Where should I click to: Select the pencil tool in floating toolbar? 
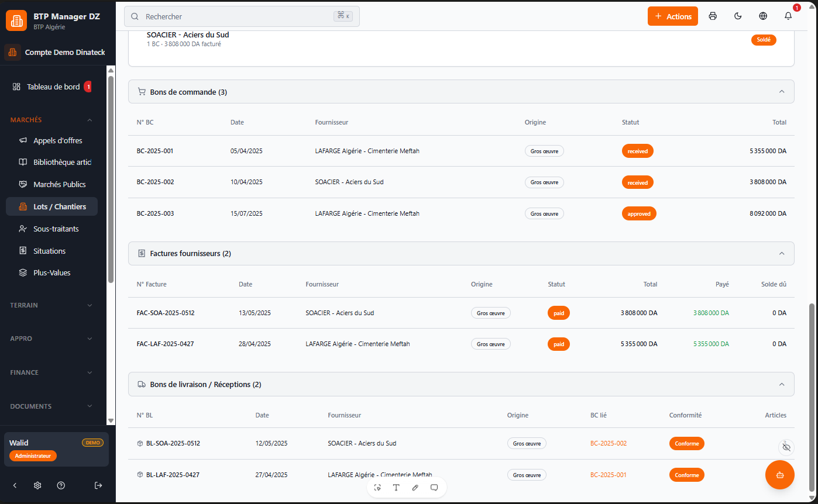tap(415, 488)
